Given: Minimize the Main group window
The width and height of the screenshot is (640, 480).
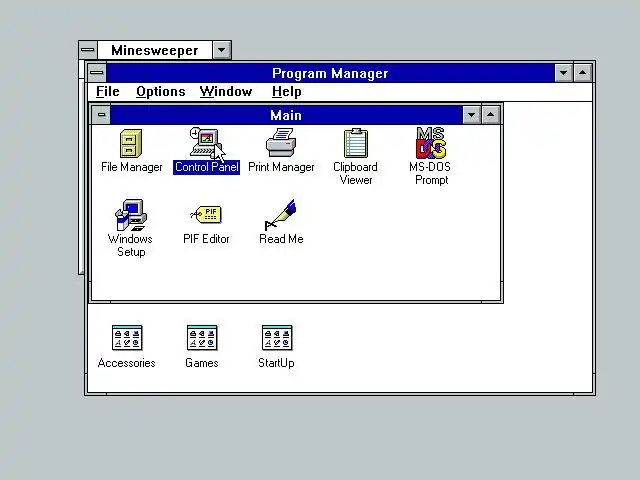Looking at the screenshot, I should coord(471,115).
